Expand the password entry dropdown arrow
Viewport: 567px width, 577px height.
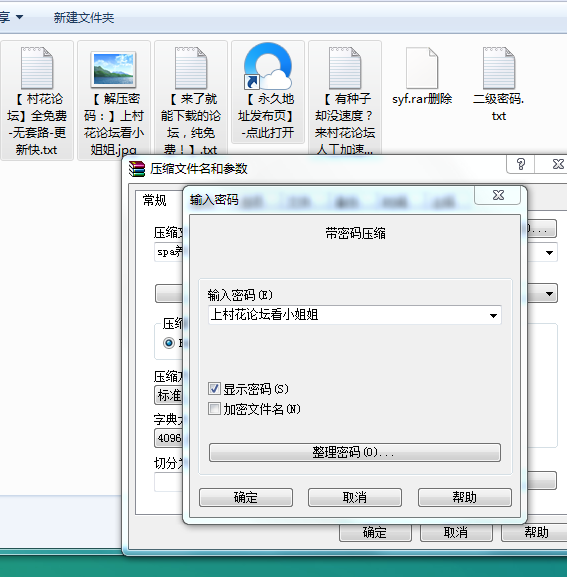493,315
